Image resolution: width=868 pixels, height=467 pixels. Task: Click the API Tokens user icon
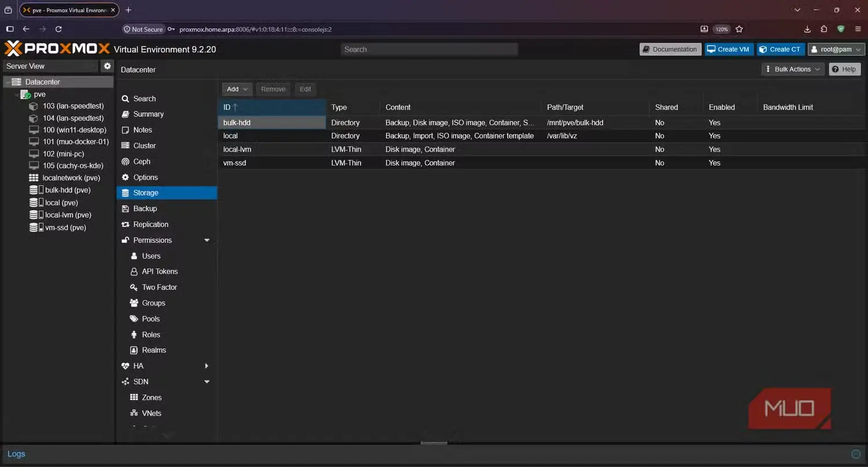coord(134,271)
